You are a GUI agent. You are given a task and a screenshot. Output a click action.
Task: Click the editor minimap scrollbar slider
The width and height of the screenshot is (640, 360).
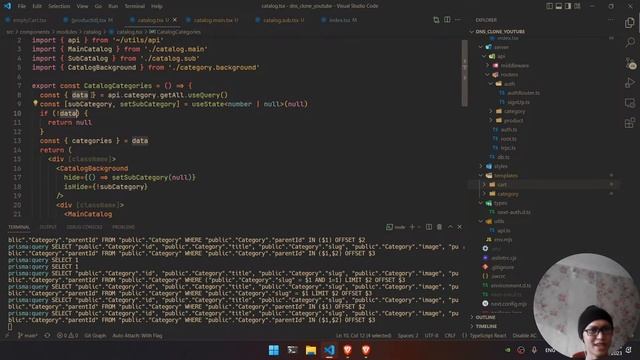point(464,73)
